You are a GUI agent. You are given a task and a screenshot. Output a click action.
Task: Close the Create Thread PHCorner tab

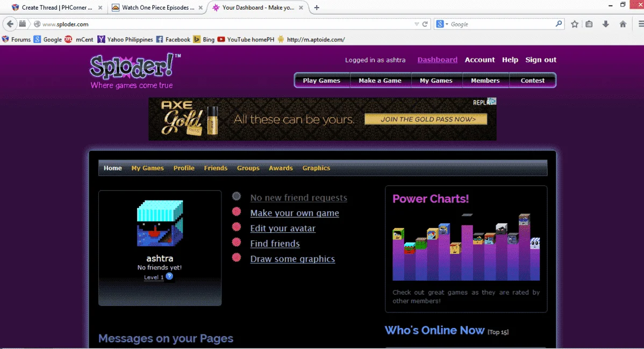[x=100, y=8]
